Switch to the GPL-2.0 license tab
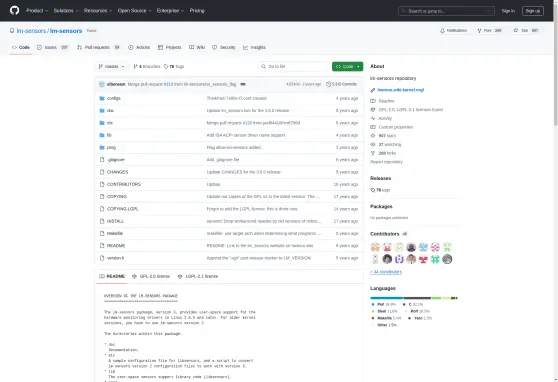The height and width of the screenshot is (382, 558). point(151,276)
